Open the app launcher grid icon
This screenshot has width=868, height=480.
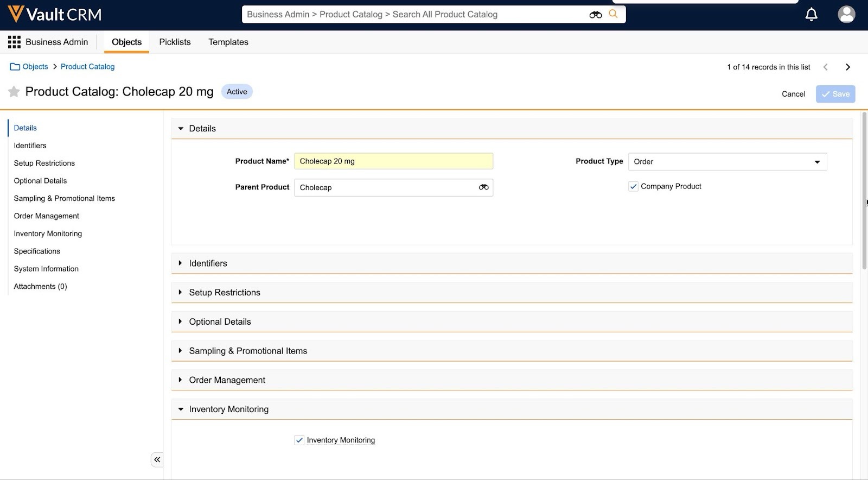14,42
